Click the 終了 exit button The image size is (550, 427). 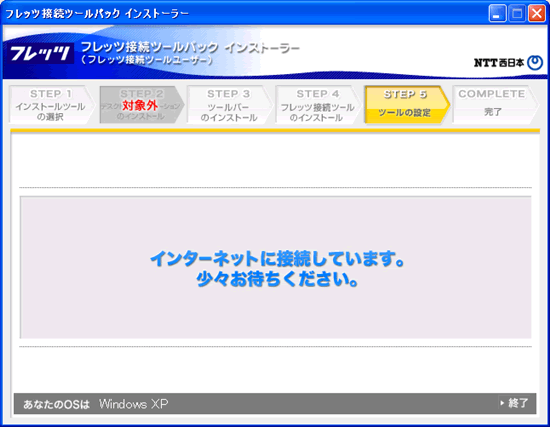coord(514,403)
